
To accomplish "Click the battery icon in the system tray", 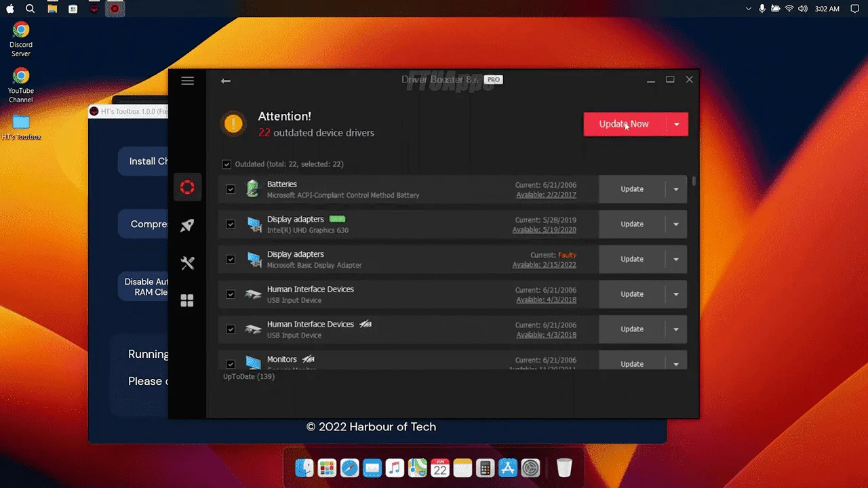I will tap(776, 9).
